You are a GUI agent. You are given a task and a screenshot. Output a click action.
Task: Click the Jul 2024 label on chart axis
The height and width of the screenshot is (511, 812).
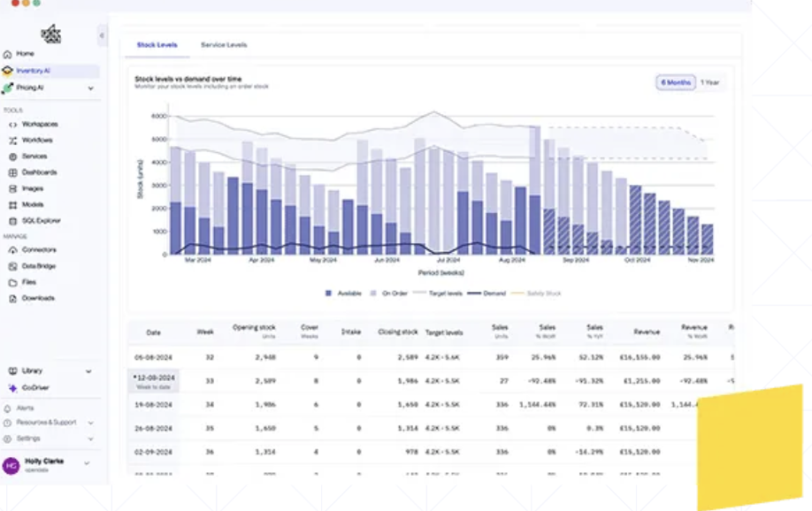click(x=448, y=260)
